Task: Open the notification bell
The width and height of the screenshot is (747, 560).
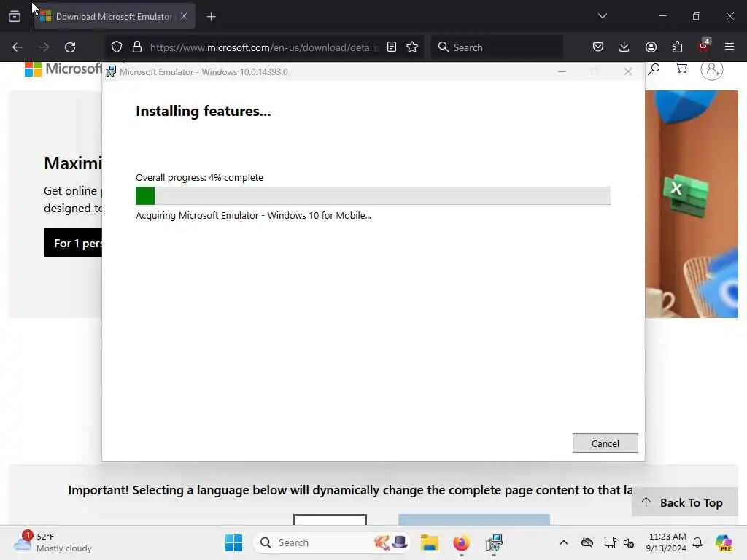Action: pos(697,542)
